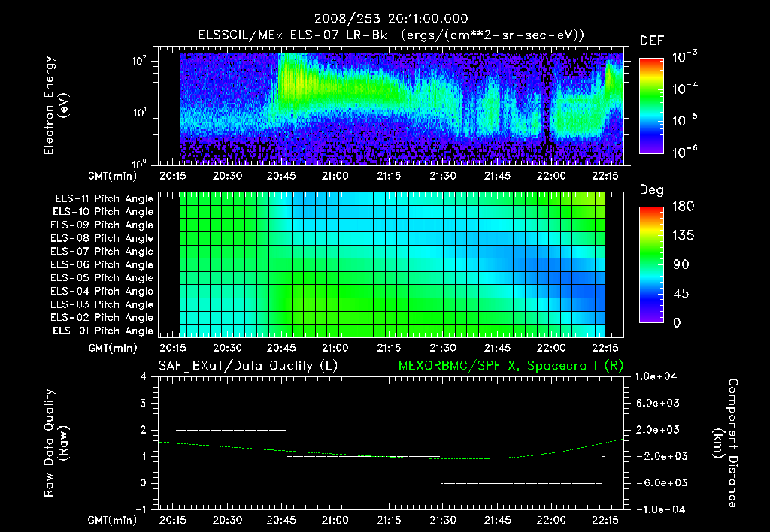Click the 90 degree colorbar label
The width and height of the screenshot is (770, 532).
pyautogui.click(x=681, y=265)
